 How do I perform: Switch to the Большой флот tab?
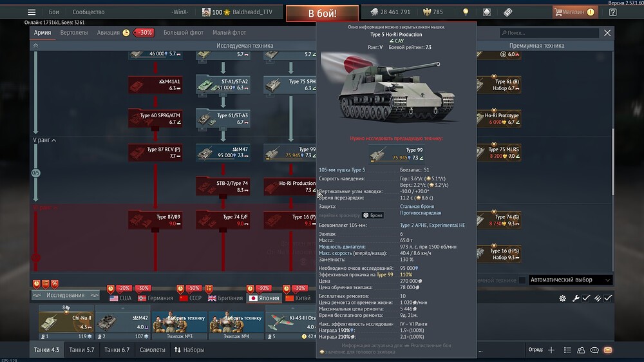point(183,32)
